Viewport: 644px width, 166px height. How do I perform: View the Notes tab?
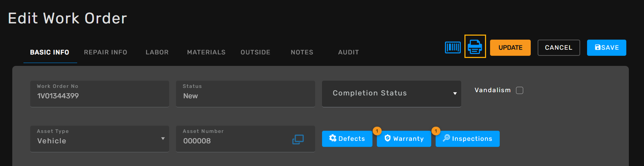pyautogui.click(x=302, y=52)
